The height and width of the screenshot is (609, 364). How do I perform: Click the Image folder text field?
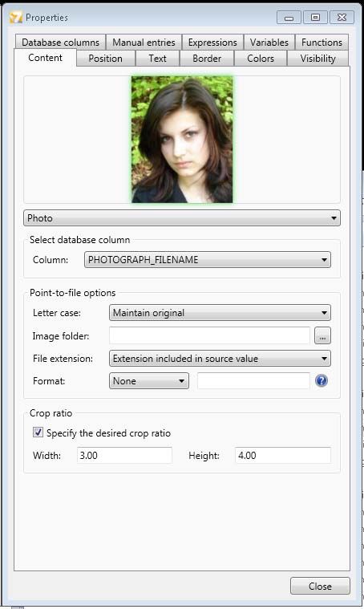click(209, 335)
